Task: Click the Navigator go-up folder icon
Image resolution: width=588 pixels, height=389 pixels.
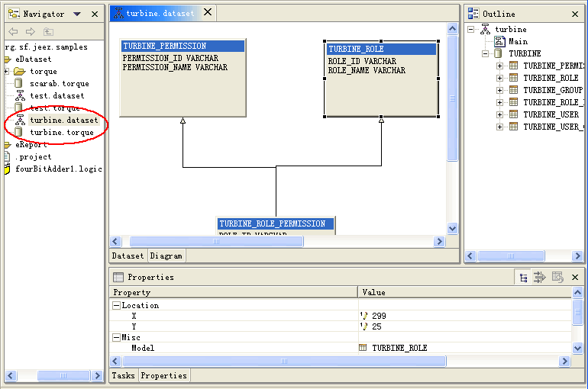Action: point(48,31)
